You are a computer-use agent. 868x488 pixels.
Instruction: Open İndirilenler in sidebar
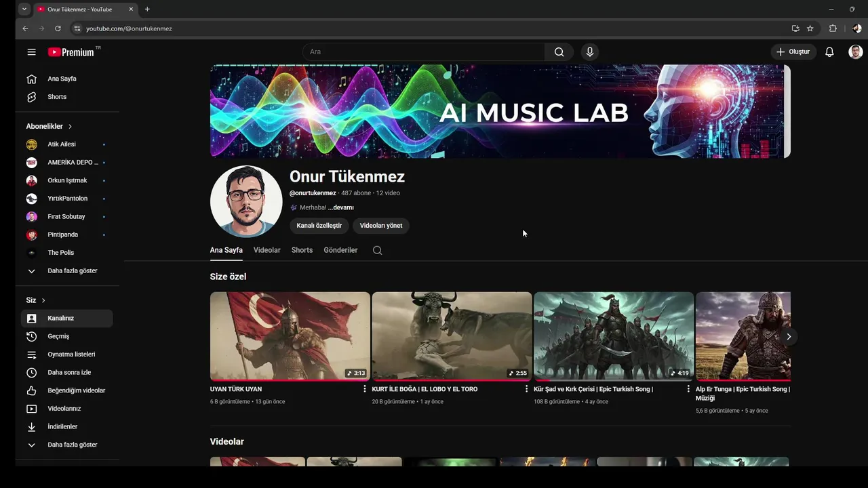pos(66,427)
